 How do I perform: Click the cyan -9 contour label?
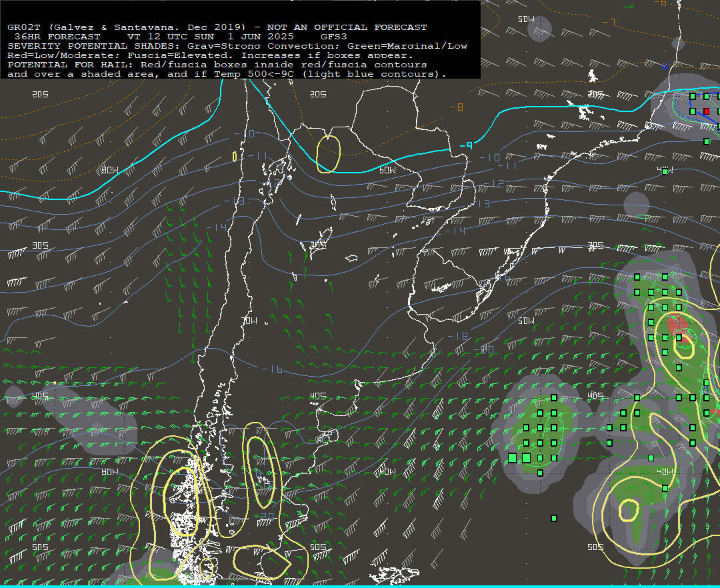click(x=467, y=145)
